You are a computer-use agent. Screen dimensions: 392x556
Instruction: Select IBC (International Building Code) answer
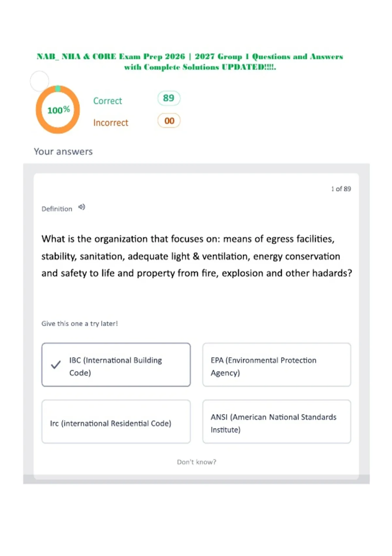coord(116,365)
